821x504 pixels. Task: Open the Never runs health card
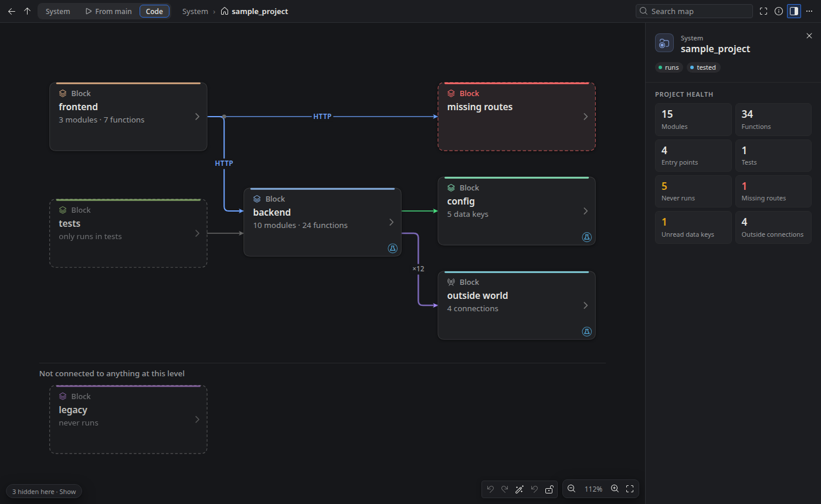[693, 191]
